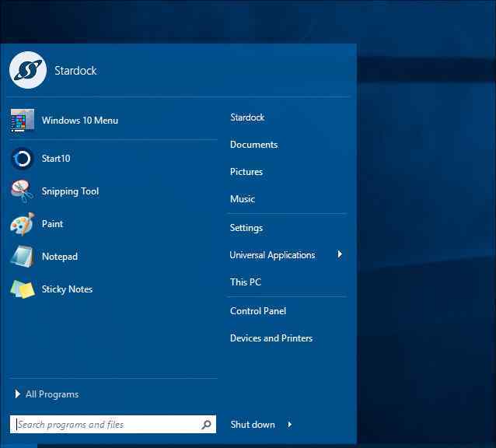The height and width of the screenshot is (448, 496).
Task: Open Settings
Action: click(x=246, y=228)
